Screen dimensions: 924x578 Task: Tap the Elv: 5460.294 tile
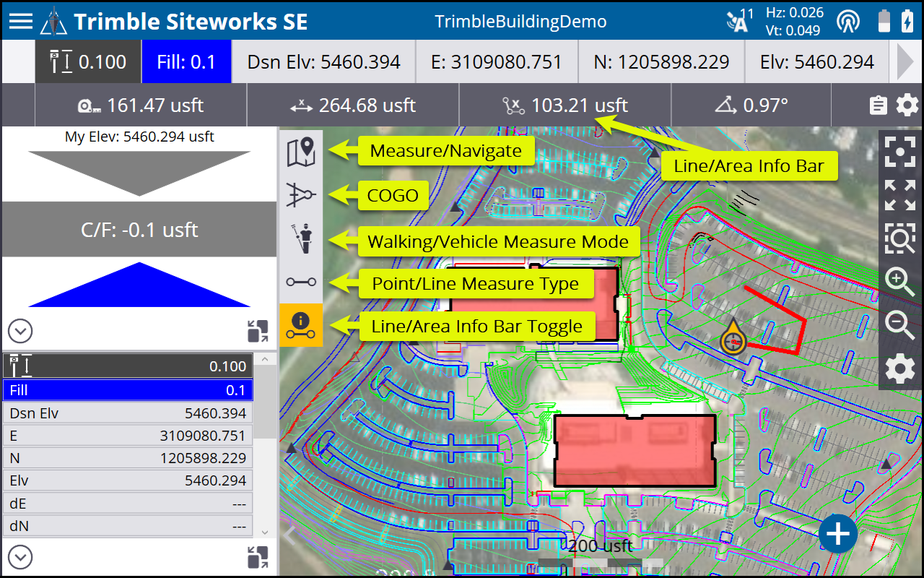[817, 62]
